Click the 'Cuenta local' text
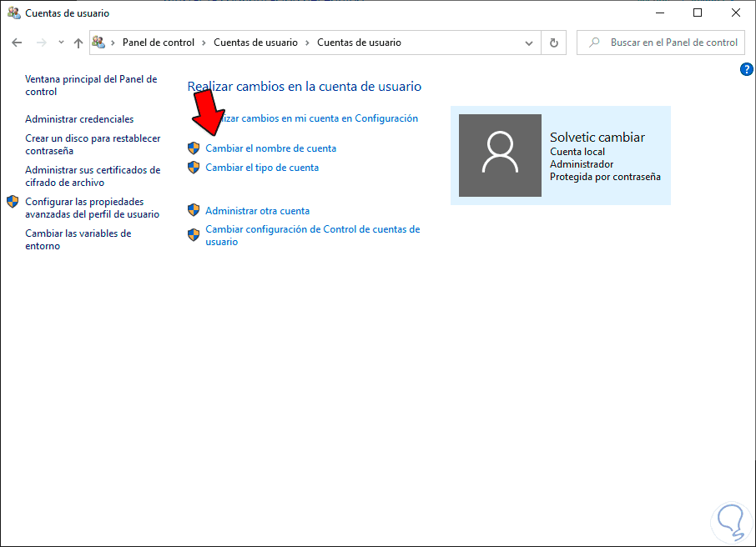The image size is (756, 547). pos(577,152)
